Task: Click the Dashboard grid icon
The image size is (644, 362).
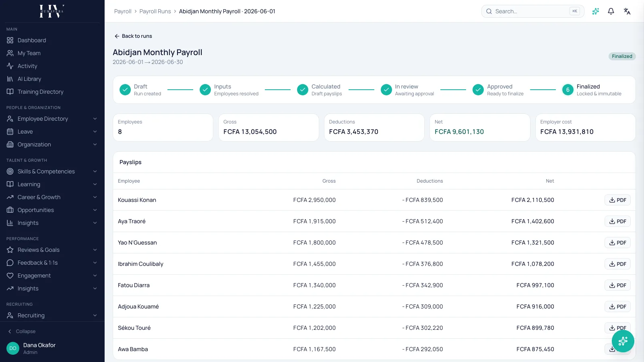Action: tap(10, 40)
